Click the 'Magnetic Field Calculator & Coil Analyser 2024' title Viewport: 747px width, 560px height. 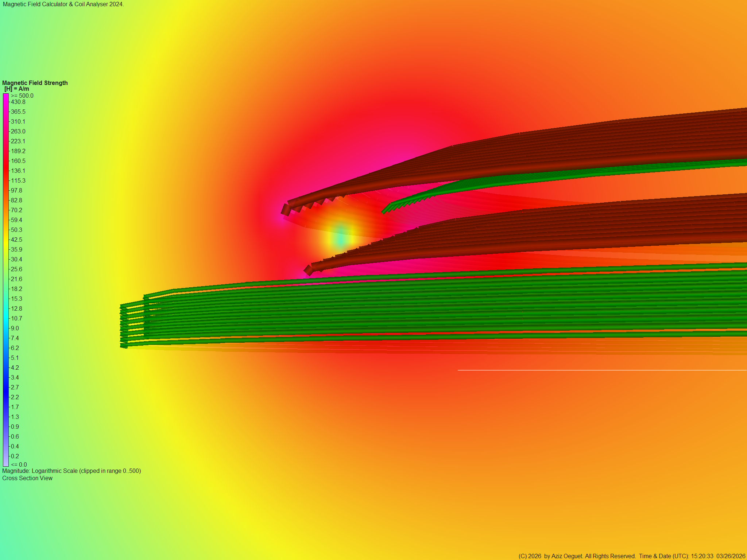pos(63,4)
